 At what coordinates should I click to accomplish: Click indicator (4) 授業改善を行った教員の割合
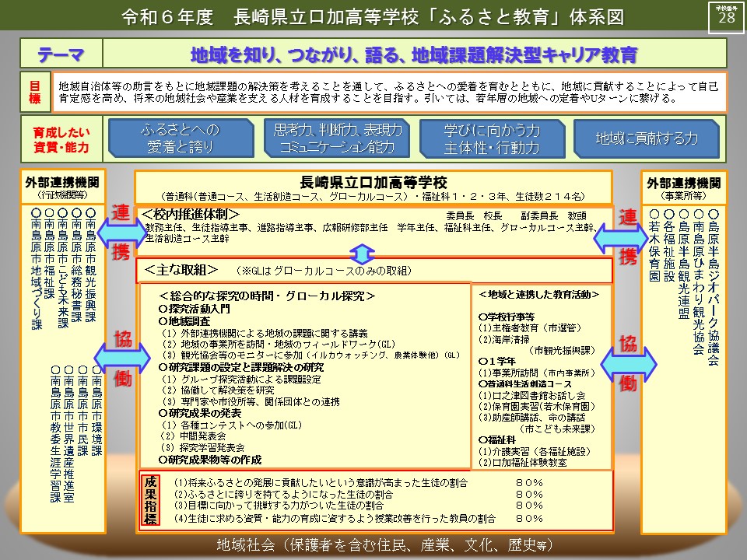335,518
